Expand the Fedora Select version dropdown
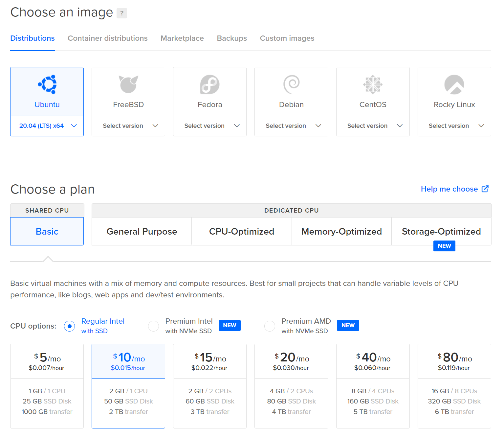Viewport: 504px width, 438px height. click(x=210, y=126)
